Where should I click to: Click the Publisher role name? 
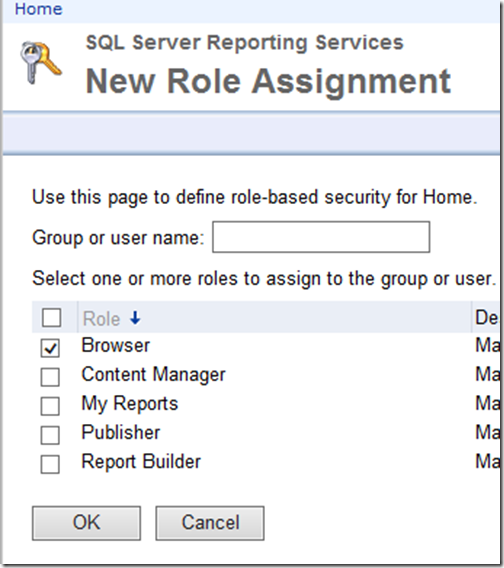coord(121,432)
